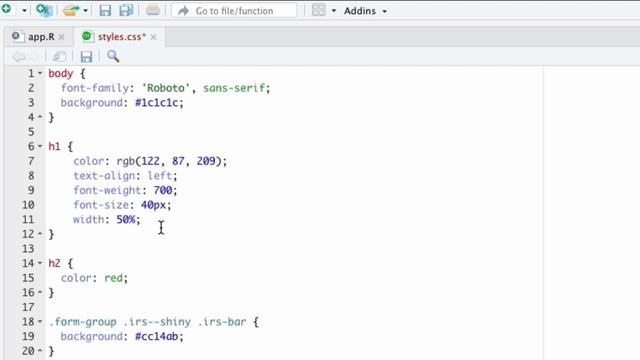Click the Create Project icon
Screen dimensions: 640x360
[44, 10]
